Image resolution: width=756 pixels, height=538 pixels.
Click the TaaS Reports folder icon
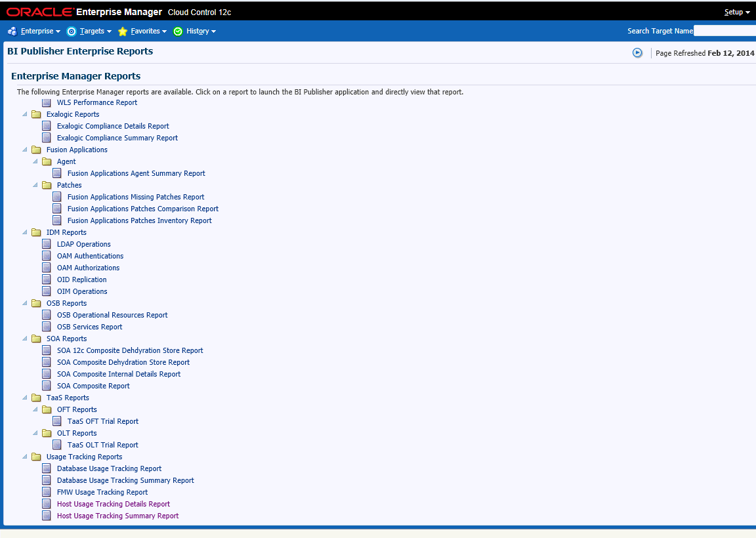point(36,398)
